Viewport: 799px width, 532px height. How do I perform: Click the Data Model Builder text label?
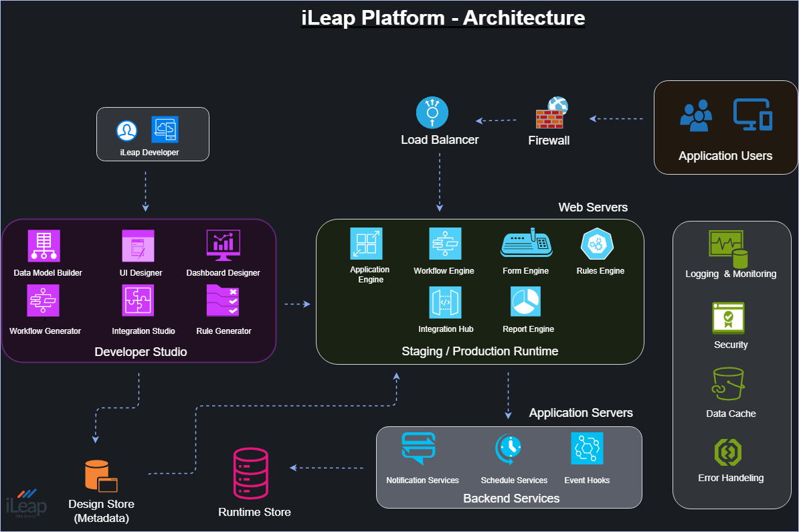click(48, 273)
